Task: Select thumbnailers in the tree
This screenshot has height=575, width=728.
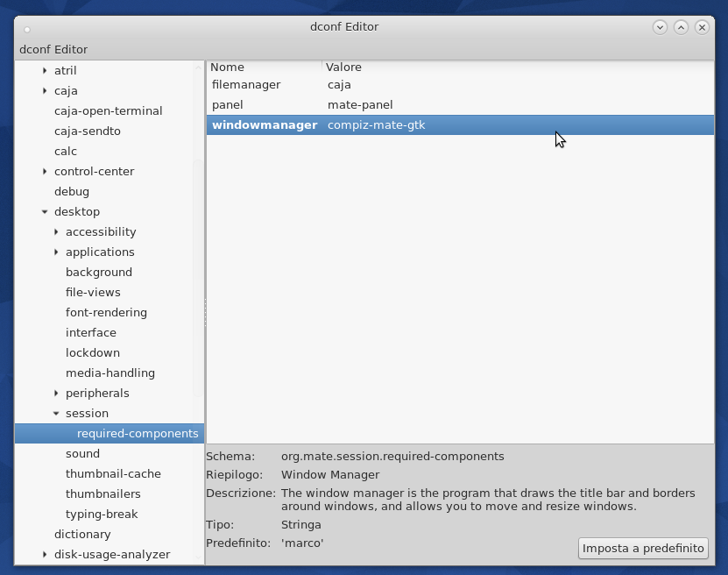Action: coord(103,494)
